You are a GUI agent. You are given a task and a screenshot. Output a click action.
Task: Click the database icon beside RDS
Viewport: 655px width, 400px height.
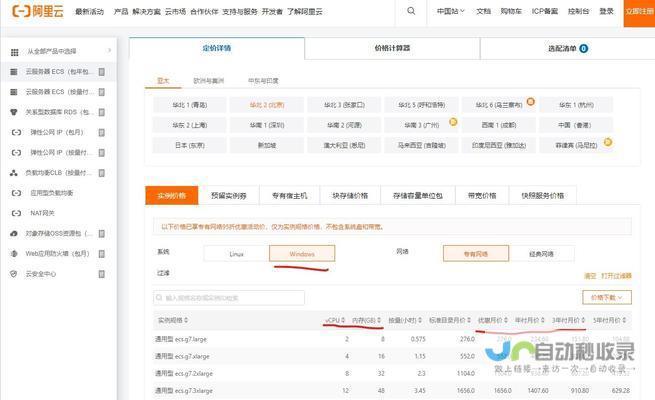tap(14, 112)
